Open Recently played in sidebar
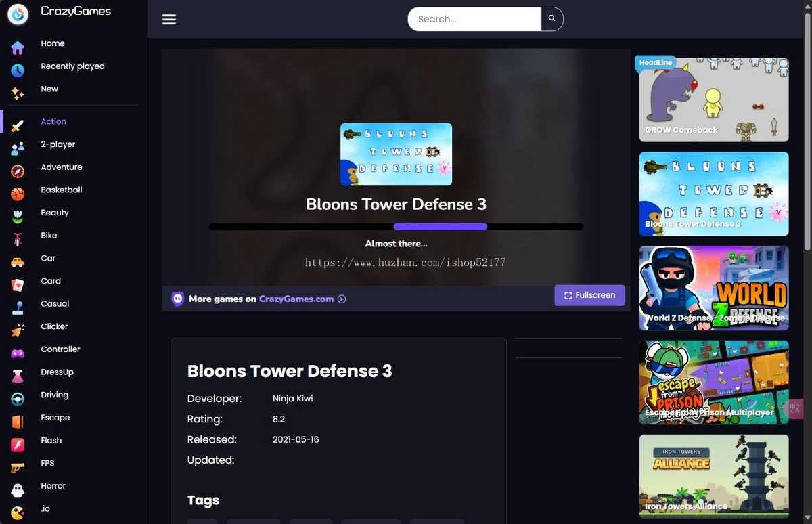The width and height of the screenshot is (812, 524). tap(72, 66)
